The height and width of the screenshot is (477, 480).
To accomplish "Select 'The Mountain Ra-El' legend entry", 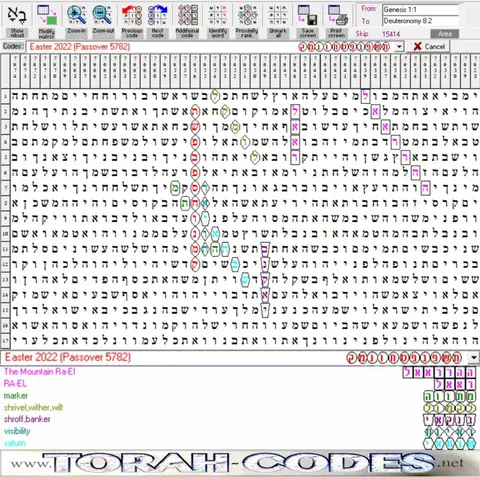I will tap(40, 372).
